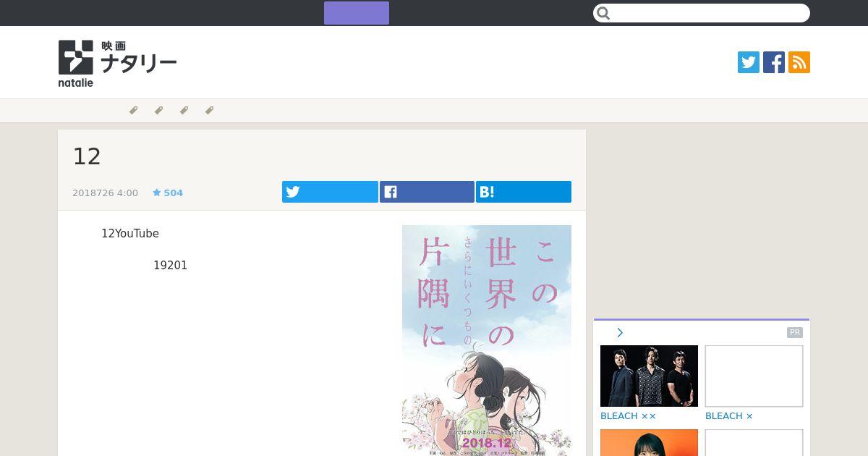This screenshot has height=456, width=868.
Task: Select the first tag icon in navigation
Action: [x=133, y=111]
